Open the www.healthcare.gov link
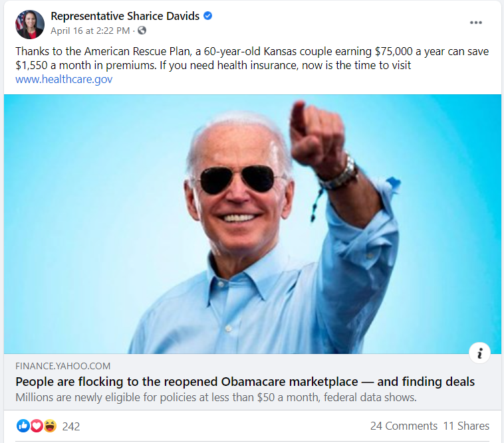504x443 pixels. pos(64,79)
